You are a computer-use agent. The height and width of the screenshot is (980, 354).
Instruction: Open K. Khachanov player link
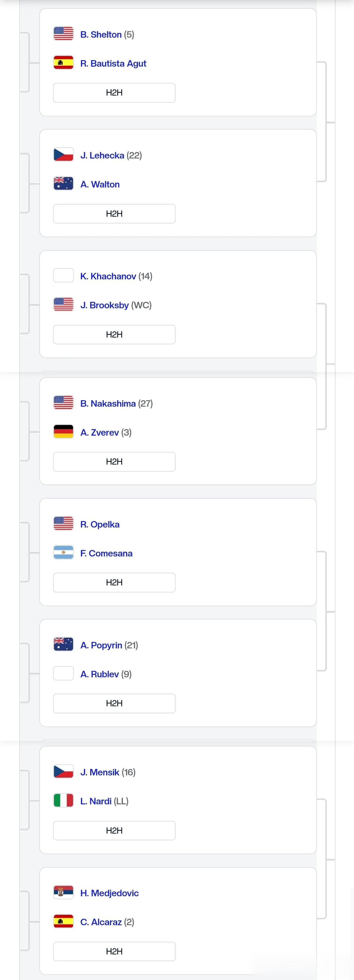(108, 276)
